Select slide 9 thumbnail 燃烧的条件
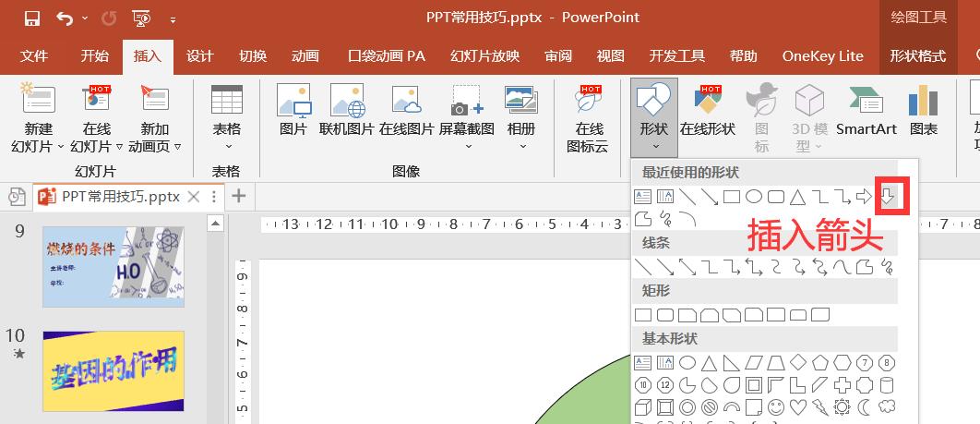Image resolution: width=980 pixels, height=424 pixels. pyautogui.click(x=114, y=267)
